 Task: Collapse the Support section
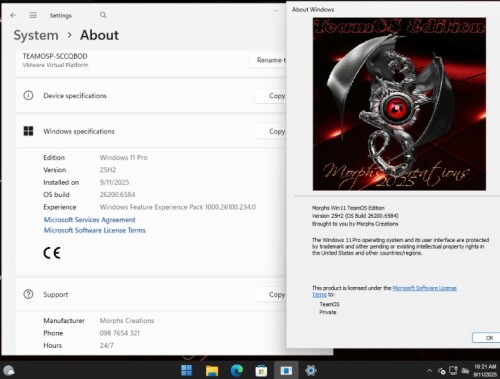150,295
